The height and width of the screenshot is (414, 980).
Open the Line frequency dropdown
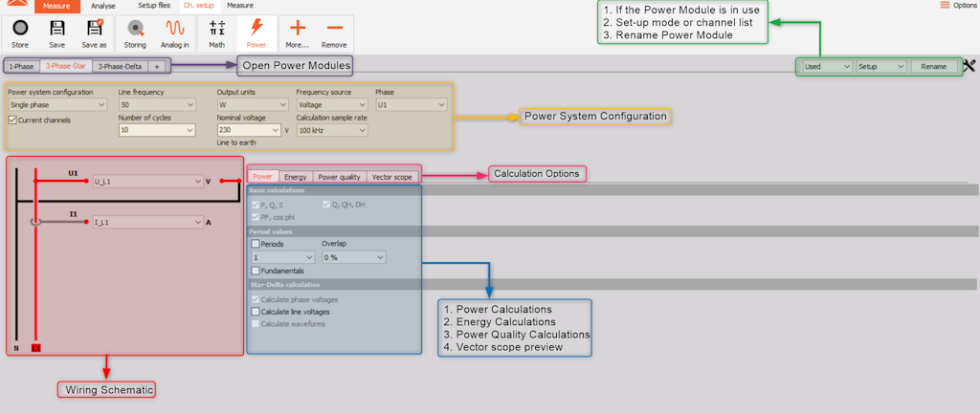pos(157,105)
